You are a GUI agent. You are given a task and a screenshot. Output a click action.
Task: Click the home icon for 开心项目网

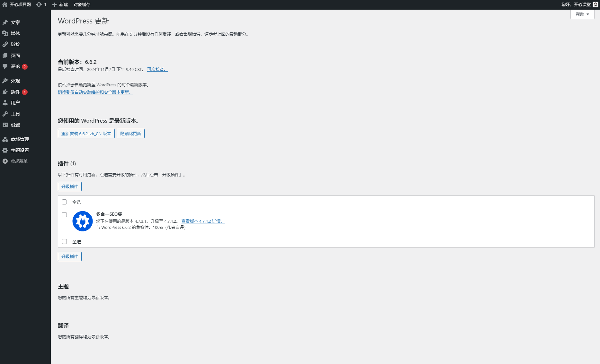tap(5, 4)
